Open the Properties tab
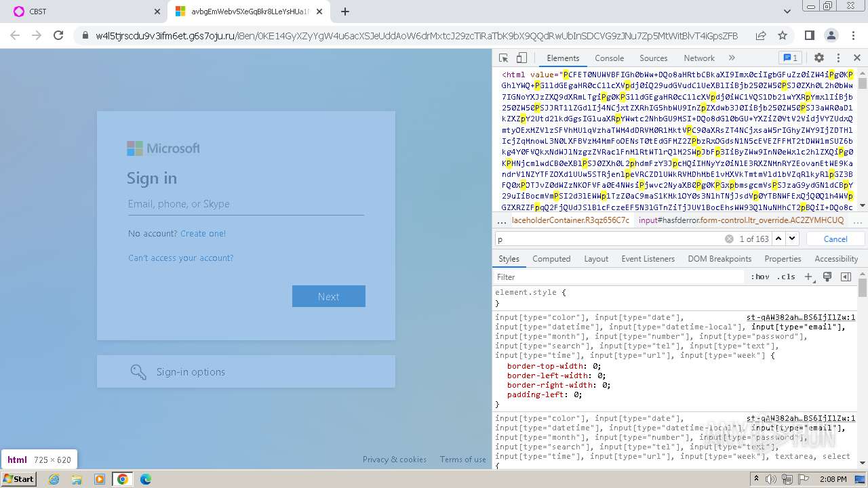The width and height of the screenshot is (868, 488). coord(783,259)
